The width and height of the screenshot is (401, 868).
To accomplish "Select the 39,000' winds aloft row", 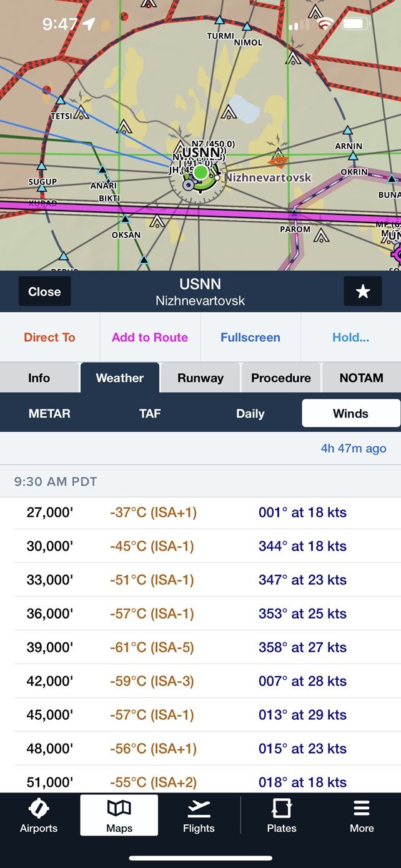I will pos(200,647).
